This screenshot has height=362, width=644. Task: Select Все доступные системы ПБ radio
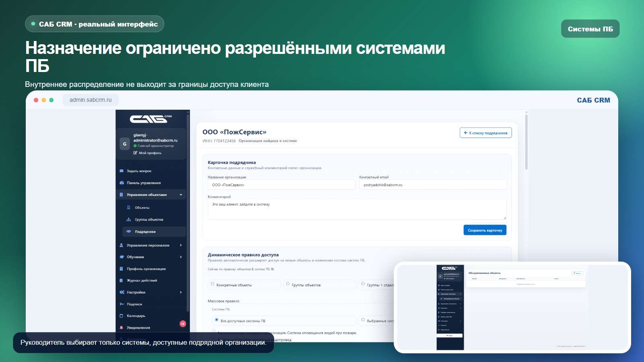coord(217,320)
